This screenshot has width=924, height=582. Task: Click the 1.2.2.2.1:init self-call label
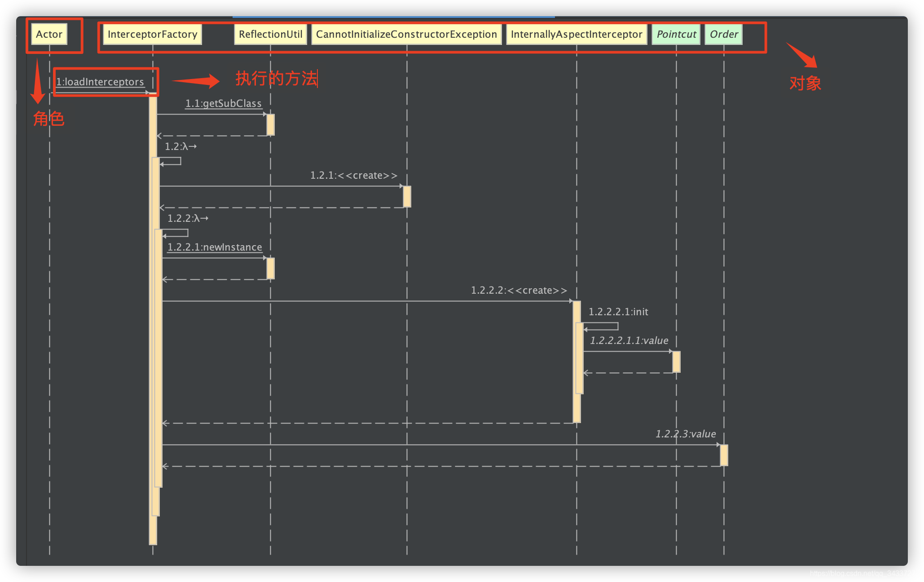[618, 312]
